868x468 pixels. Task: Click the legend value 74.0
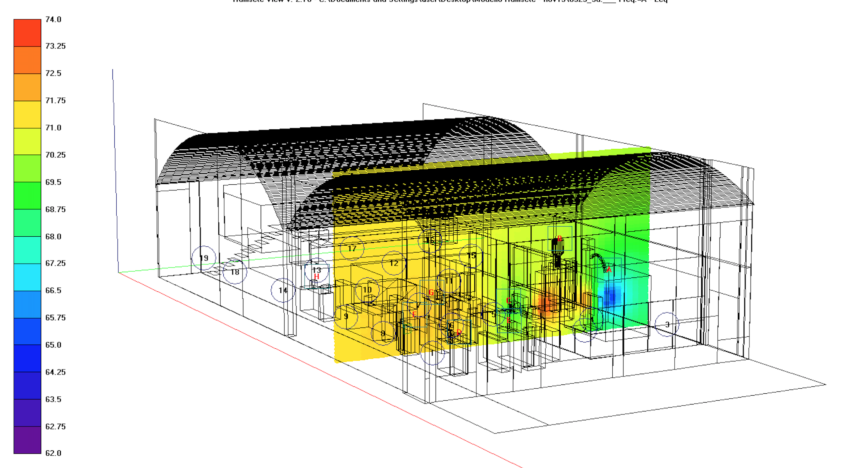[53, 19]
